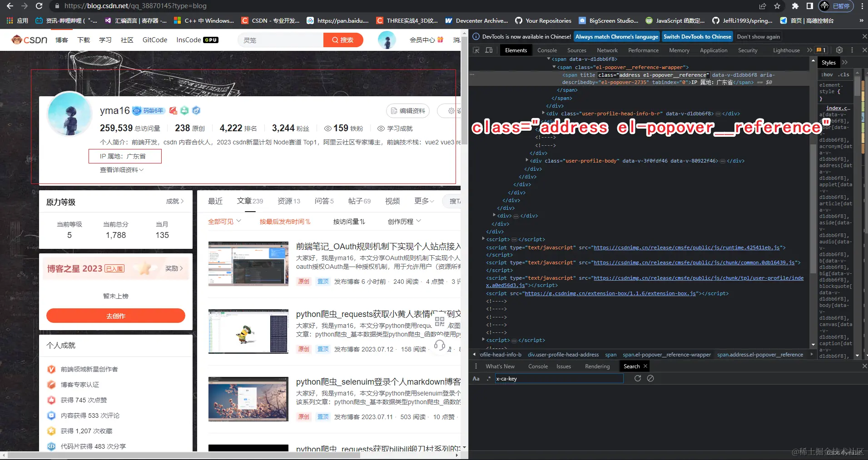Close the Search drawer tab
The height and width of the screenshot is (460, 868).
pos(645,366)
